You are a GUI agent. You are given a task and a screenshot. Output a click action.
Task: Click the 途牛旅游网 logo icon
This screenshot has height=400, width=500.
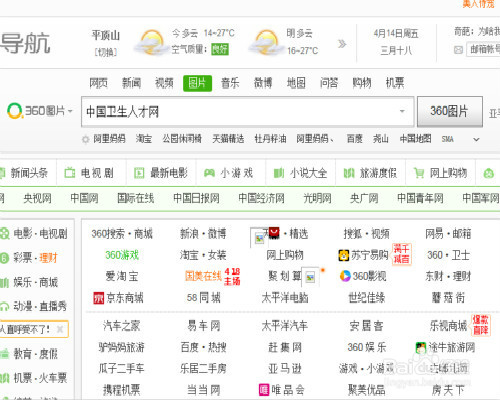click(421, 348)
